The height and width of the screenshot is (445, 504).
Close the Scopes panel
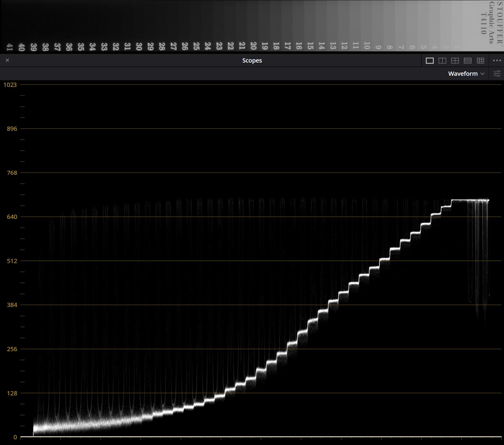pyautogui.click(x=8, y=60)
